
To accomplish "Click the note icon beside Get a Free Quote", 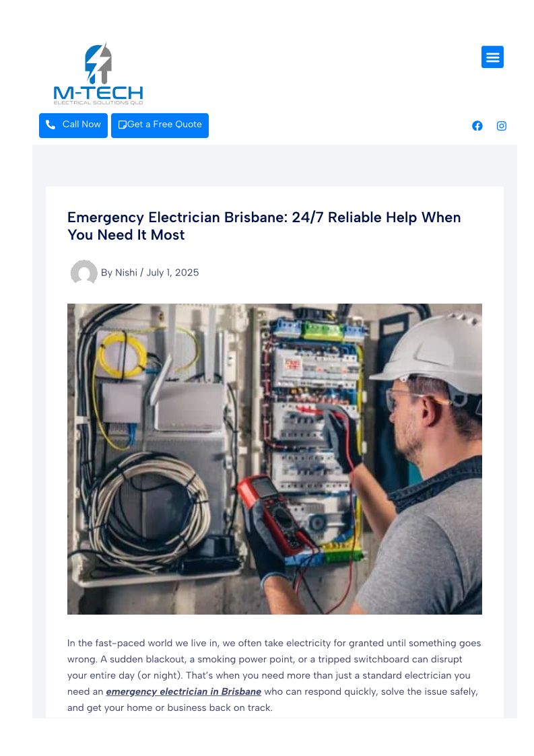I will (x=123, y=125).
